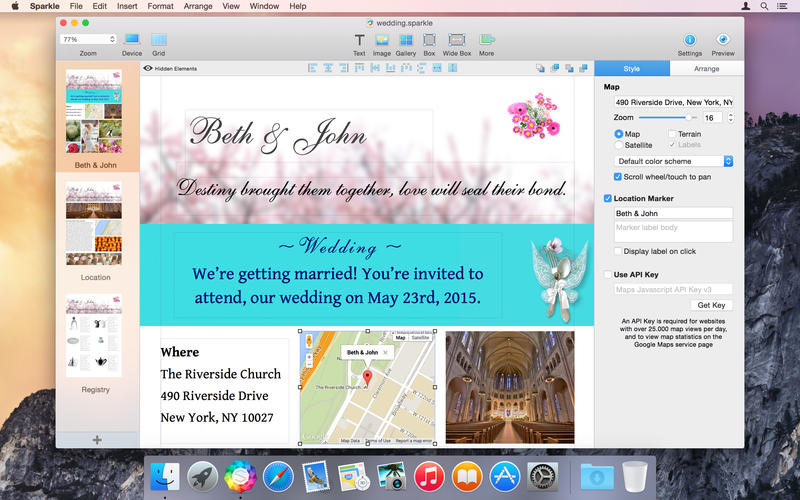Switch to the Arrange inspector tab

[706, 68]
